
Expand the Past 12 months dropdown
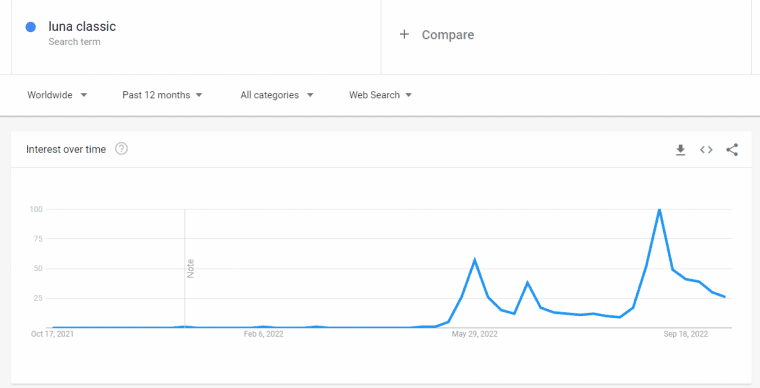pyautogui.click(x=162, y=95)
